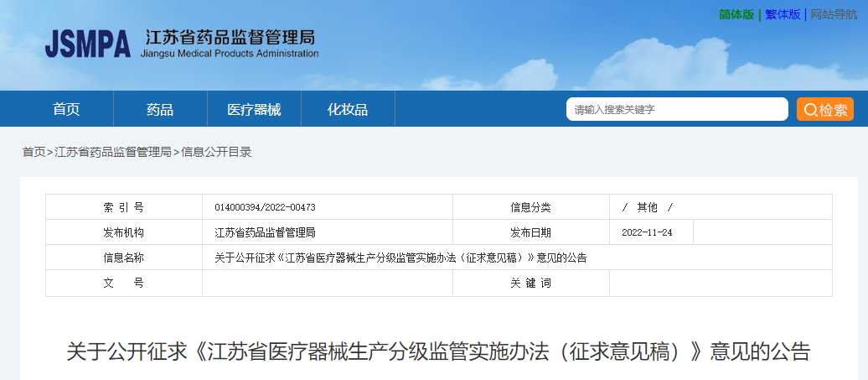
Task: Click the 索引号 label cell
Action: click(x=123, y=207)
